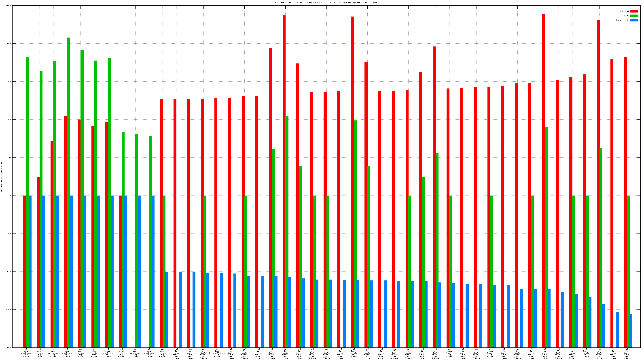Click the db.wpbl.info 3 hops x-axis label
Viewport: 644px width, 362px height.
point(94,353)
